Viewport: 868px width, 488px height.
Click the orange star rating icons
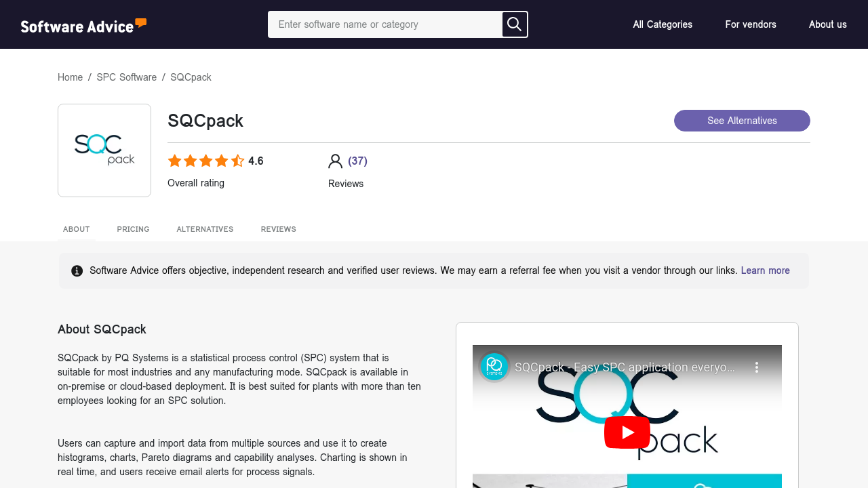[x=205, y=161]
